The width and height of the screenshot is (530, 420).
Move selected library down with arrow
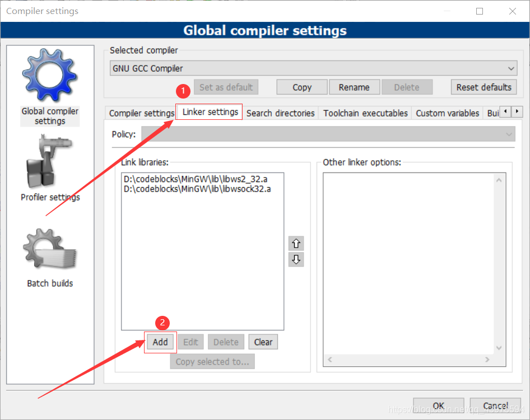(x=296, y=259)
